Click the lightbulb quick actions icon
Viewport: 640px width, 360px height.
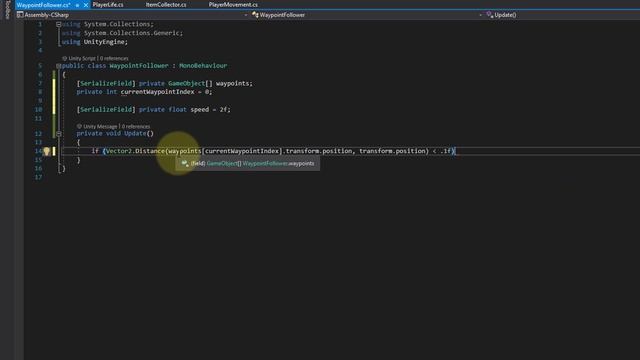click(x=47, y=151)
